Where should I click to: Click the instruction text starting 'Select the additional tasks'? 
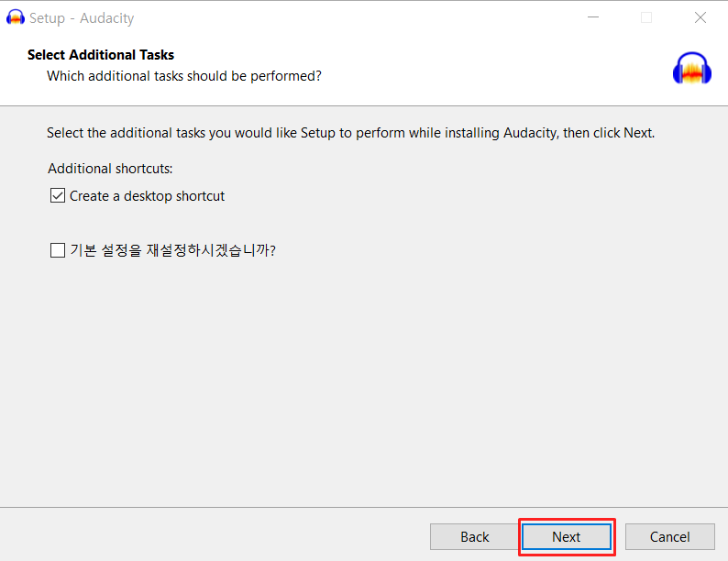[x=350, y=133]
